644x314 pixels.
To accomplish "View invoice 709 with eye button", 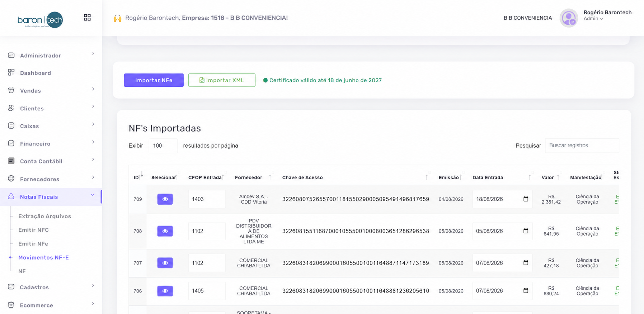I will pos(165,199).
